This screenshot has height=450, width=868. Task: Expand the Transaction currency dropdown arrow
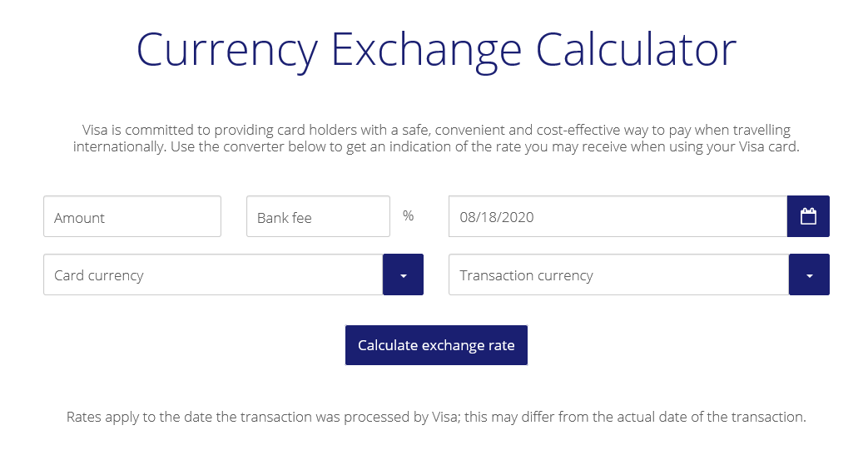pos(809,274)
